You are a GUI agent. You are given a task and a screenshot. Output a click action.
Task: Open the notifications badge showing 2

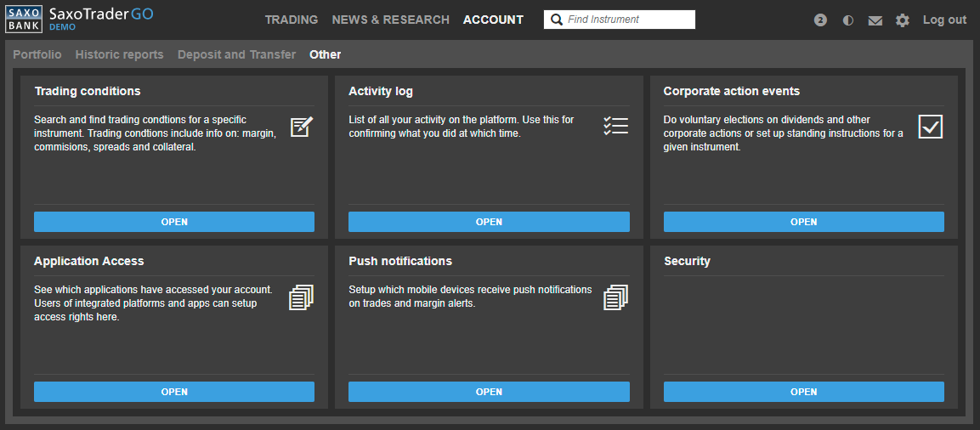pyautogui.click(x=820, y=20)
